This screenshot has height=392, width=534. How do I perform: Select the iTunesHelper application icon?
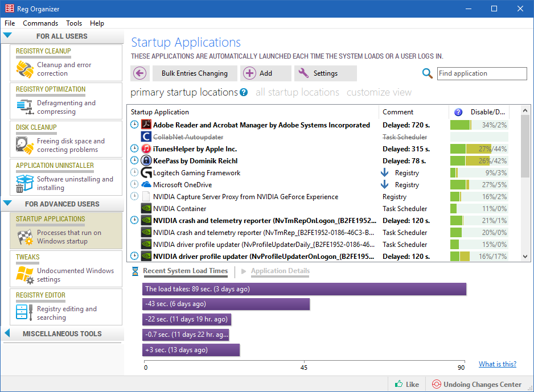point(146,149)
